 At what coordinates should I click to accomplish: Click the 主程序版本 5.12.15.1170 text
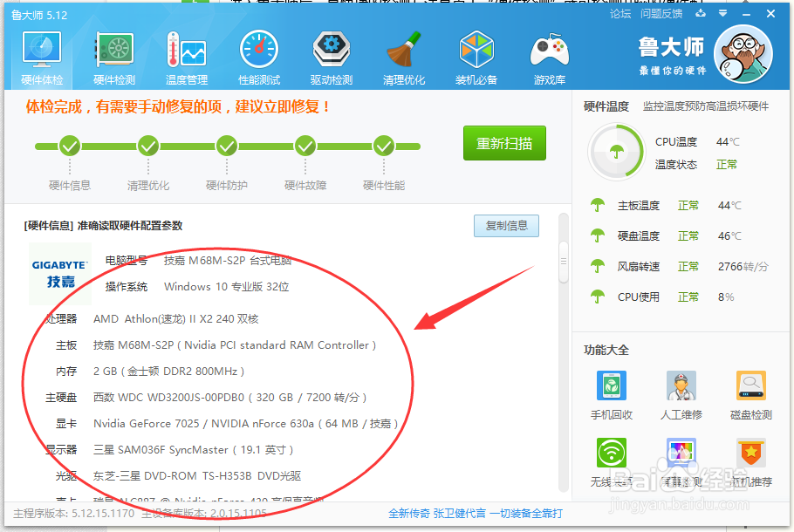tap(74, 514)
